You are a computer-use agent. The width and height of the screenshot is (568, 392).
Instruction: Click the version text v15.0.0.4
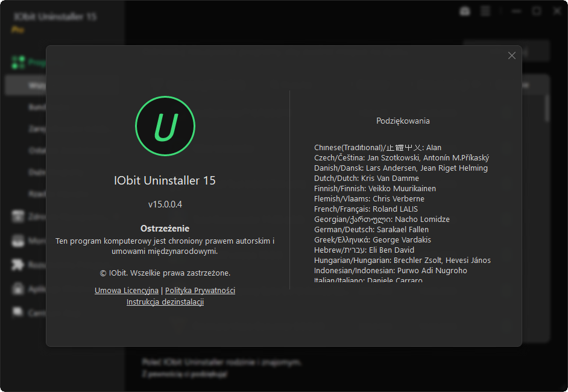point(165,204)
